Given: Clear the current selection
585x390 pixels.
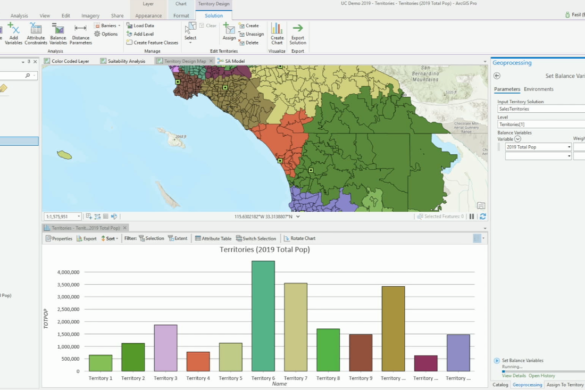Looking at the screenshot, I should coord(208,25).
